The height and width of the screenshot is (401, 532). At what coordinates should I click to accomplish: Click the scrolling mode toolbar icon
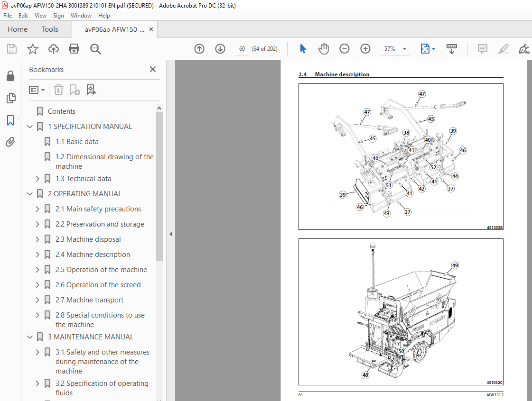click(452, 49)
